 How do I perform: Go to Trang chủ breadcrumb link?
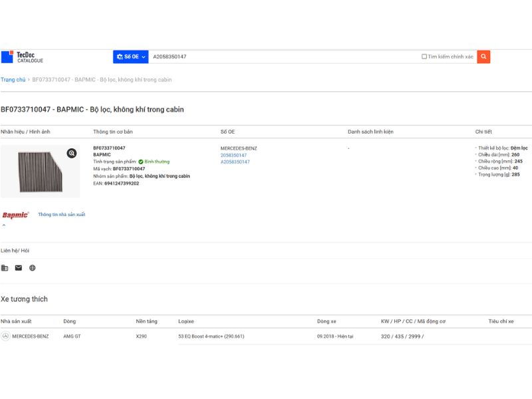(13, 80)
